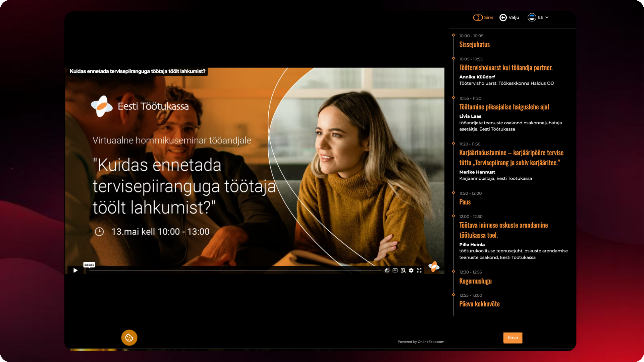
Task: Click the Eesti Töötukassa watermark logo
Action: click(434, 266)
